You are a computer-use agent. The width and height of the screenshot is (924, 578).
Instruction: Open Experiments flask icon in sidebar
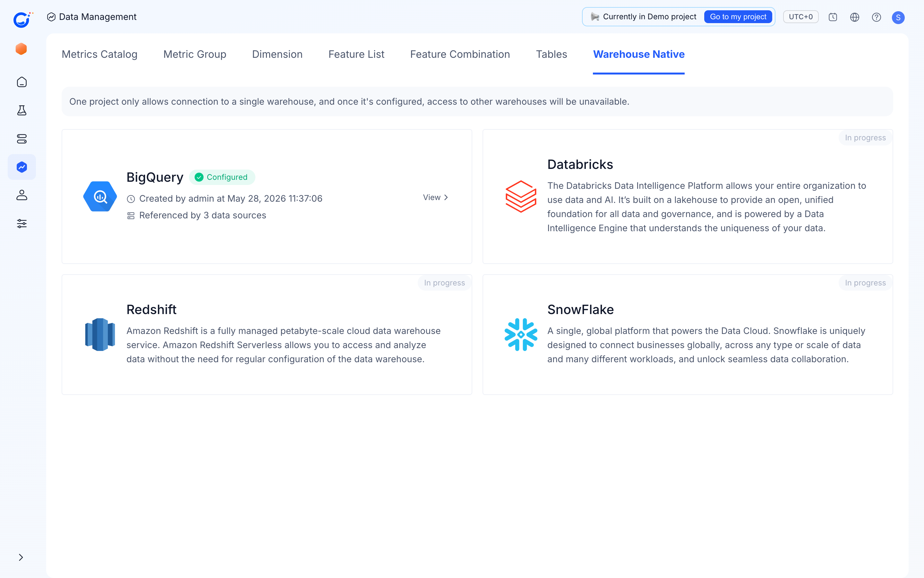22,110
